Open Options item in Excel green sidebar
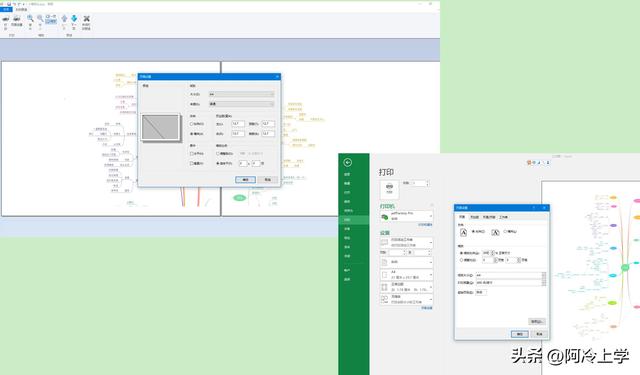Screen dimensions: 640x375 [347, 280]
